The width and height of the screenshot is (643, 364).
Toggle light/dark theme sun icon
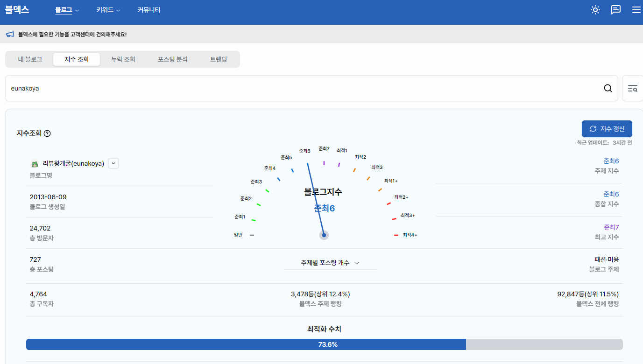coord(595,10)
